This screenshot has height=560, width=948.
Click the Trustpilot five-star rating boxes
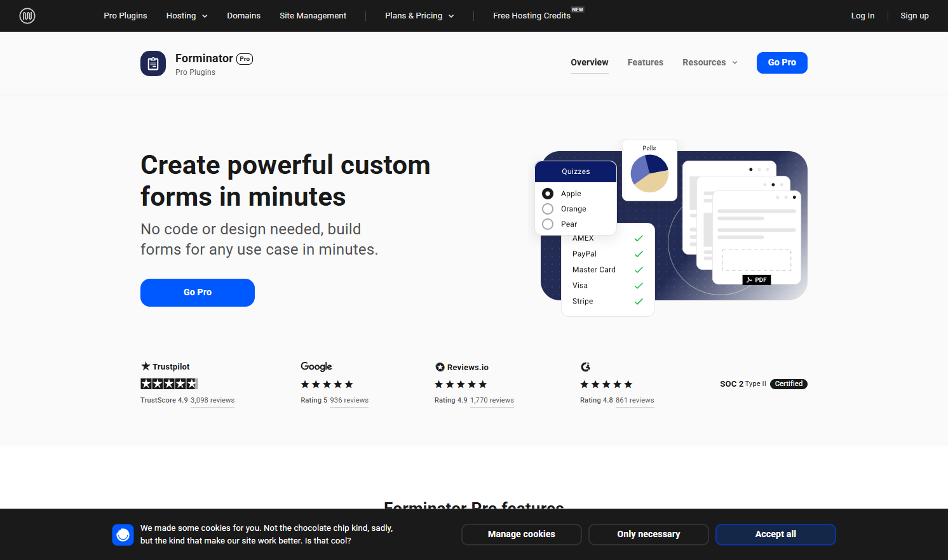[169, 383]
